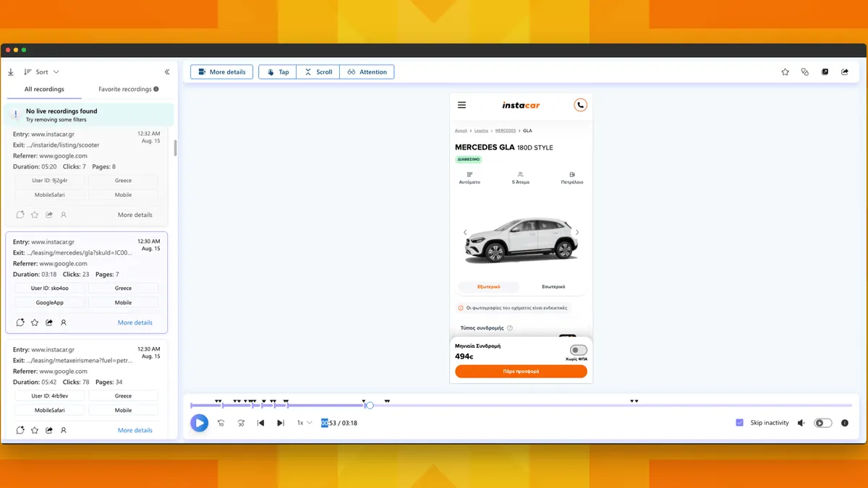Play the session recording
This screenshot has height=488, width=868.
pyautogui.click(x=200, y=423)
